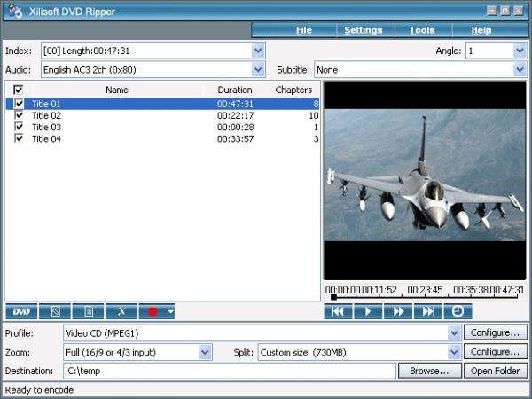Minimize the Xilisoft DVD Ripper window
This screenshot has width=532, height=399.
click(x=491, y=11)
